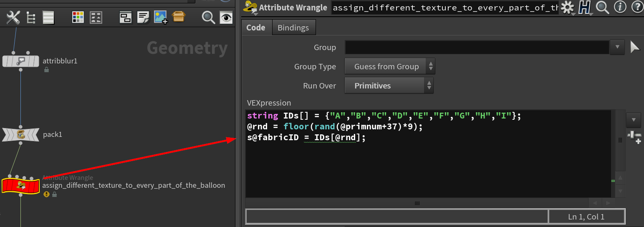Show node info with the i icon
This screenshot has width=644, height=227.
click(x=620, y=7)
